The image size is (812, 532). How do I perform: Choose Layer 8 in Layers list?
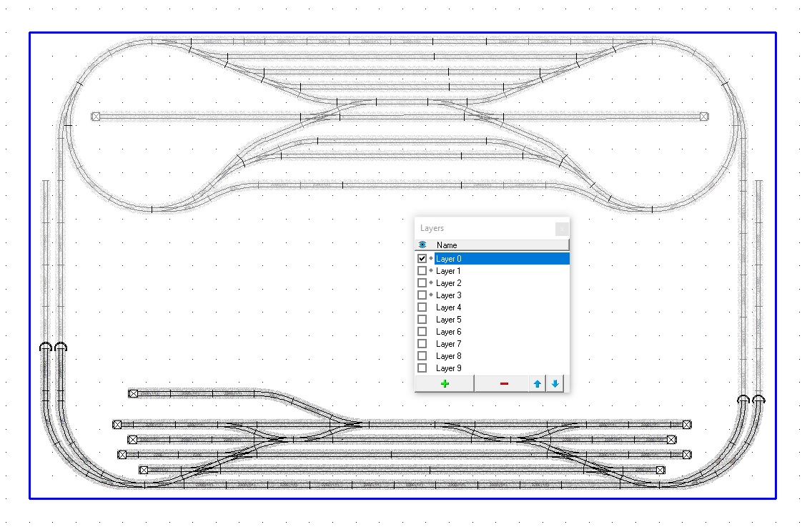click(449, 356)
